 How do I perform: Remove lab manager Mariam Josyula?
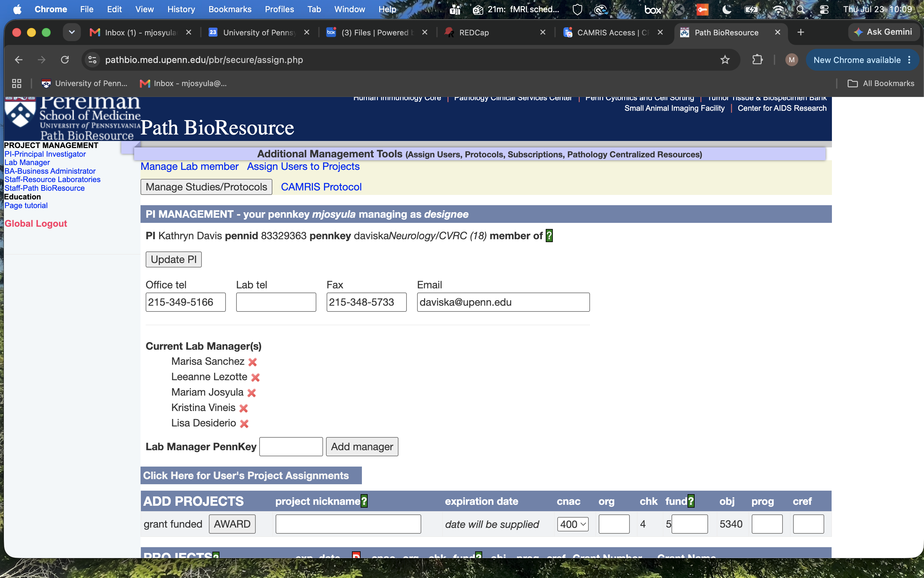tap(252, 393)
